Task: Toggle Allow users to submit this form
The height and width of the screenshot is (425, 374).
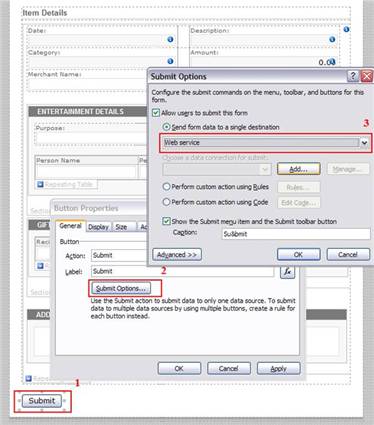Action: pos(156,113)
